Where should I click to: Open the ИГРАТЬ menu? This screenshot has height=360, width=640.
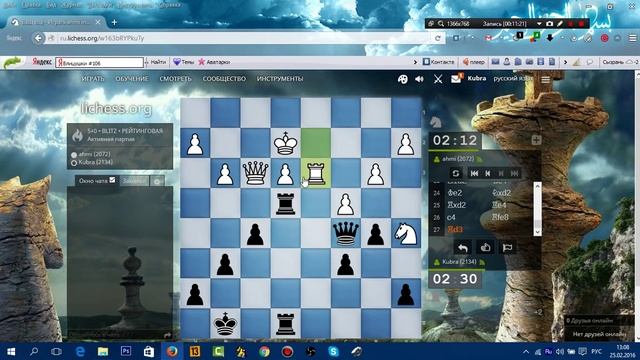(x=93, y=79)
